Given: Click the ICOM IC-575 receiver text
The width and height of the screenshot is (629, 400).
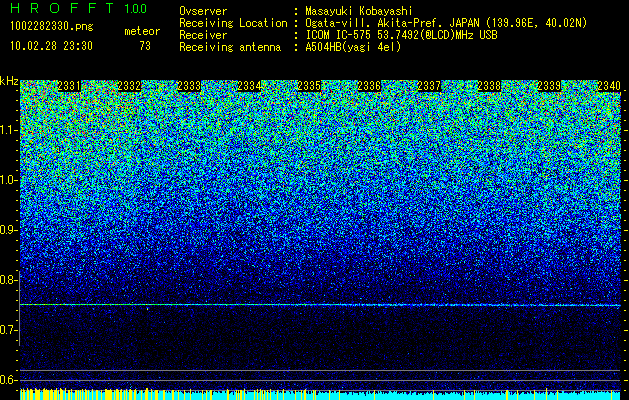Looking at the screenshot, I should coord(401,35).
